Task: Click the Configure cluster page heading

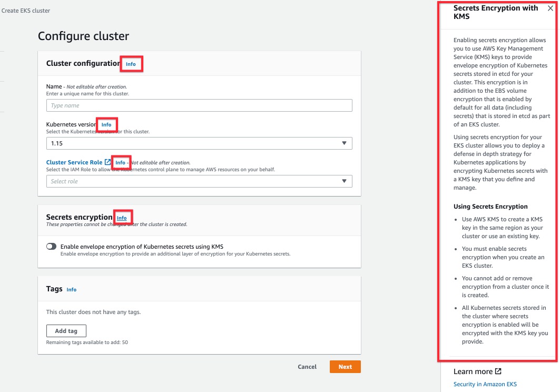Action: [83, 36]
